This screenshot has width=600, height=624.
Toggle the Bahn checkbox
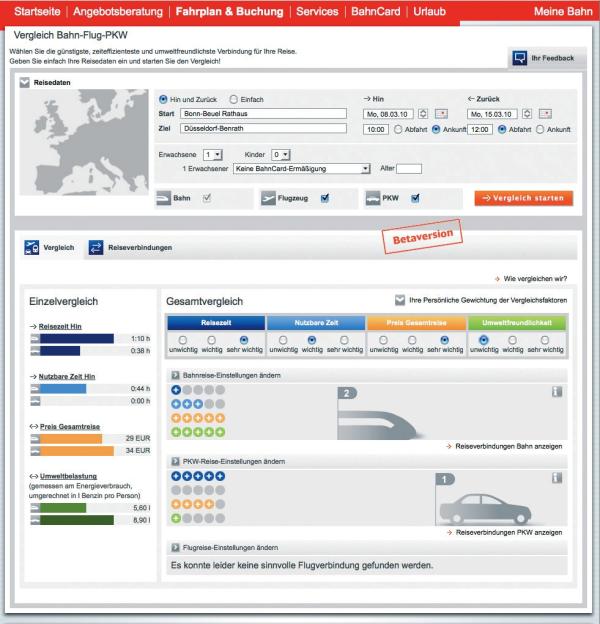coord(207,198)
